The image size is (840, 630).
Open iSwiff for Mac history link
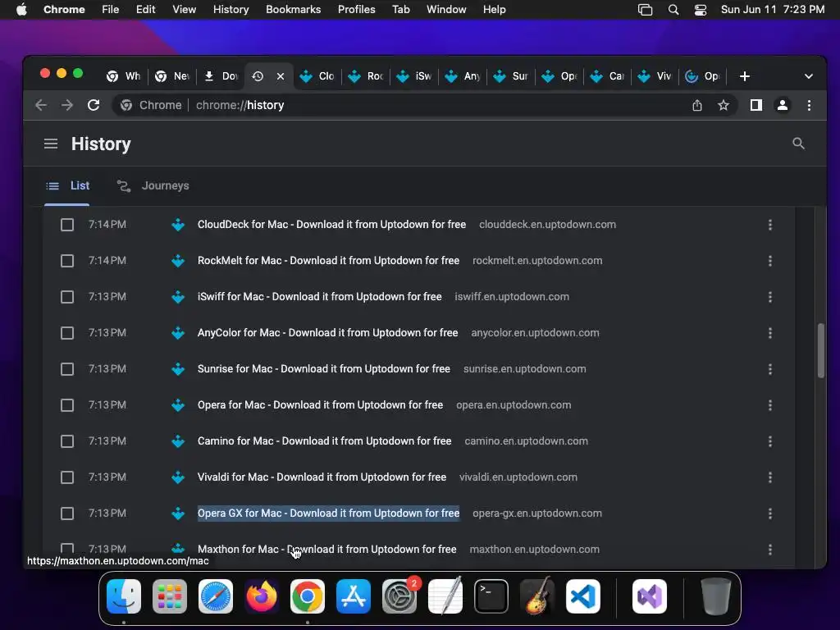click(319, 297)
